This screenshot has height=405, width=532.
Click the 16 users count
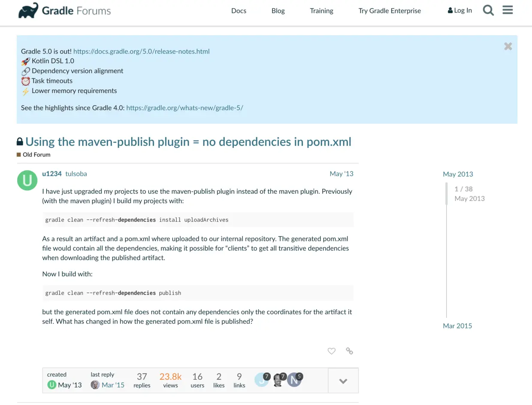(x=197, y=381)
